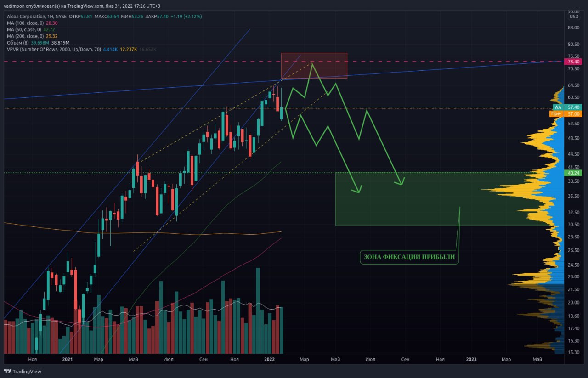Click the 21.50 price axis label

point(574,289)
